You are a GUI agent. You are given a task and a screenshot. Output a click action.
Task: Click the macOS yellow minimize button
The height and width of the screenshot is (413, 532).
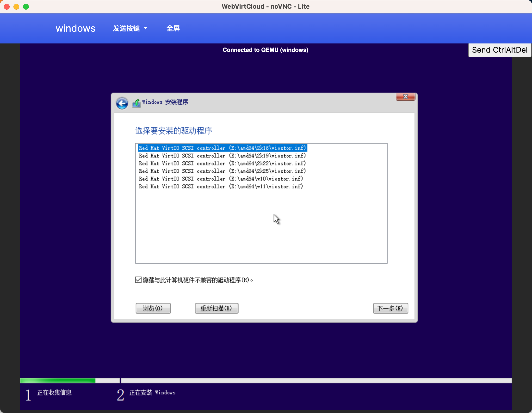click(16, 6)
